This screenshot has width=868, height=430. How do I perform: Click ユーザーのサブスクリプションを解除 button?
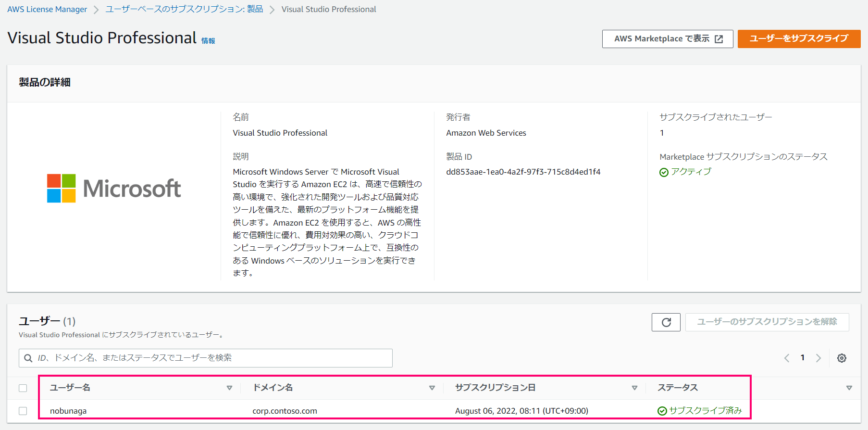click(767, 322)
